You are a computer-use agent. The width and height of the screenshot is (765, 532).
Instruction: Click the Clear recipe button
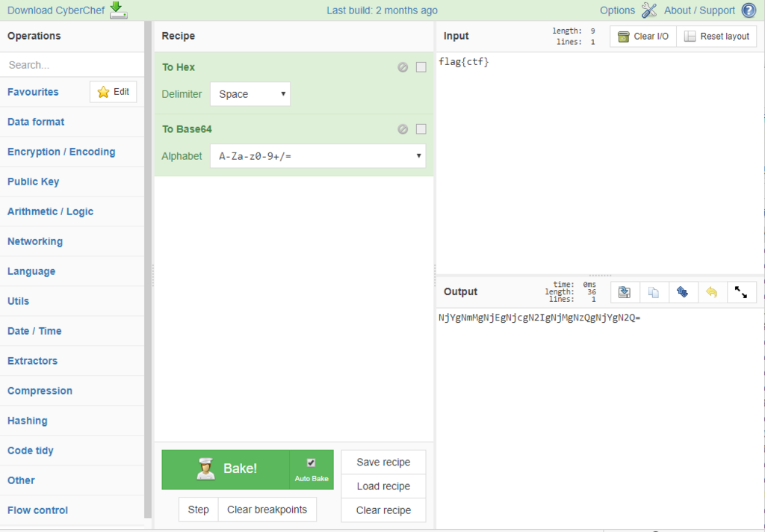(x=383, y=510)
